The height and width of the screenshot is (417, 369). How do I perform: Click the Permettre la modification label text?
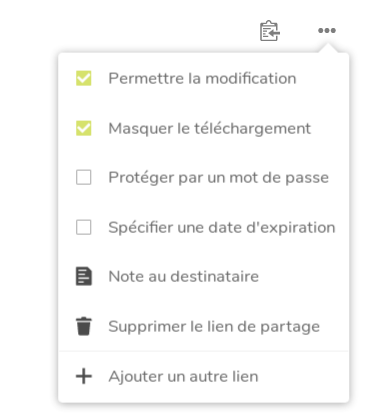click(202, 79)
